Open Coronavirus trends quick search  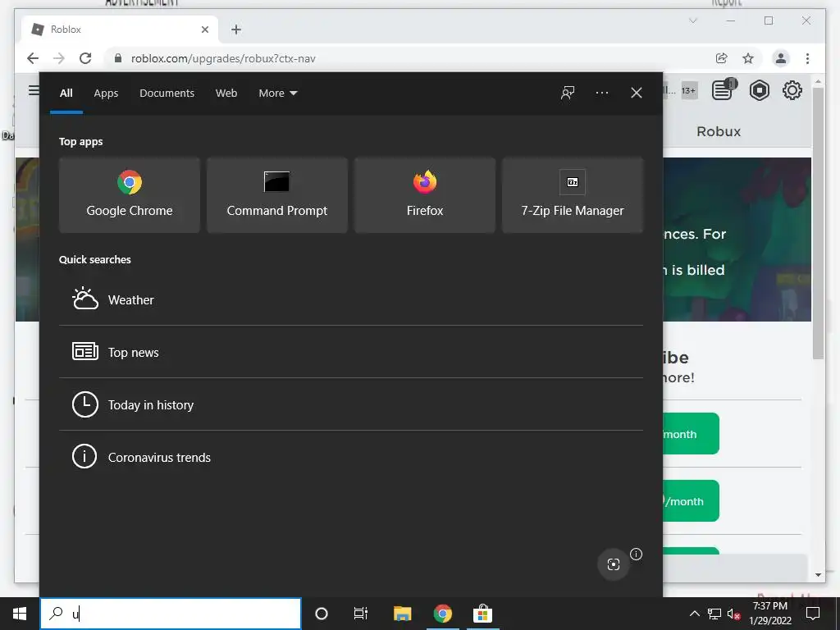point(351,457)
